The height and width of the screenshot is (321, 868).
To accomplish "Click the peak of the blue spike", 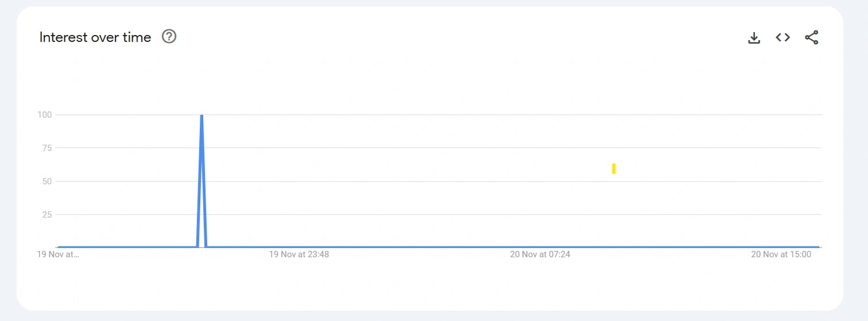I will pos(201,116).
